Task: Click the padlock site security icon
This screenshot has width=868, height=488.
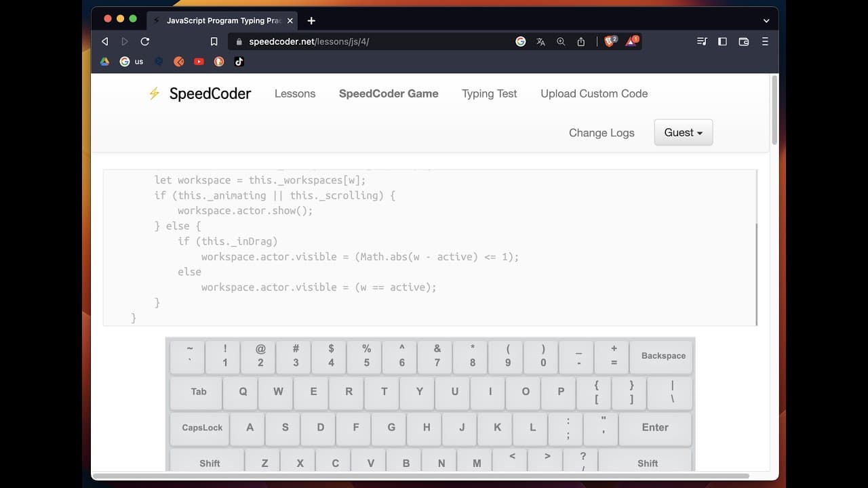Action: click(239, 41)
